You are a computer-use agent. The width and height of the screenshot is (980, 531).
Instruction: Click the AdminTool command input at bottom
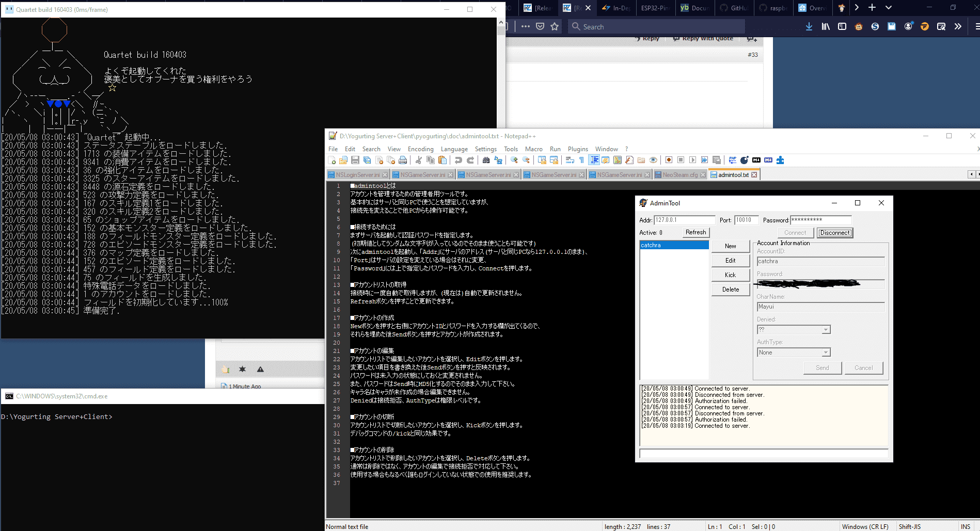pos(764,454)
